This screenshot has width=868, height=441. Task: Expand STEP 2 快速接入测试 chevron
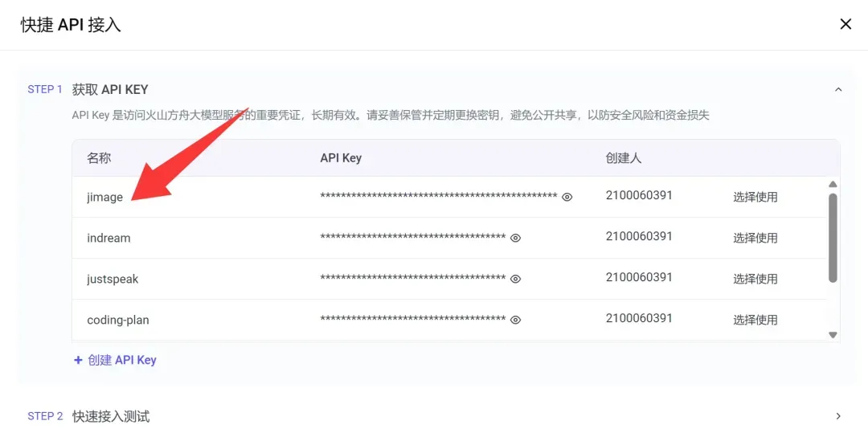838,416
